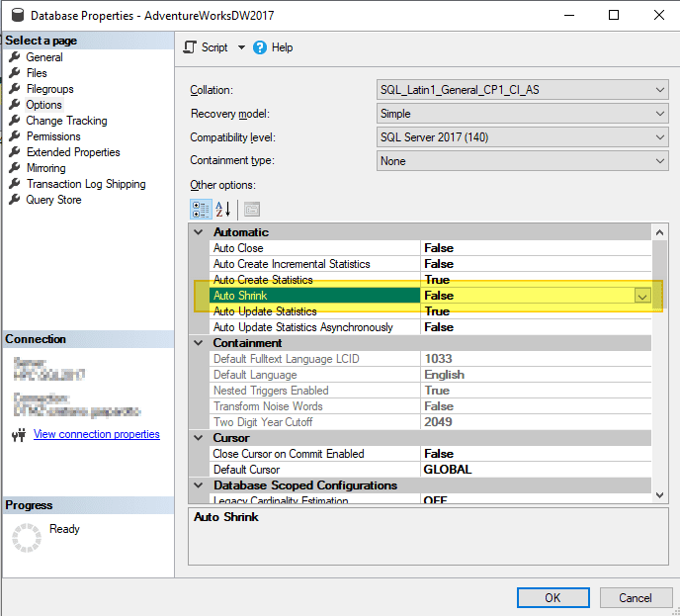This screenshot has width=680, height=616.
Task: Click the scrollbar down arrow in options grid
Action: coord(659,495)
